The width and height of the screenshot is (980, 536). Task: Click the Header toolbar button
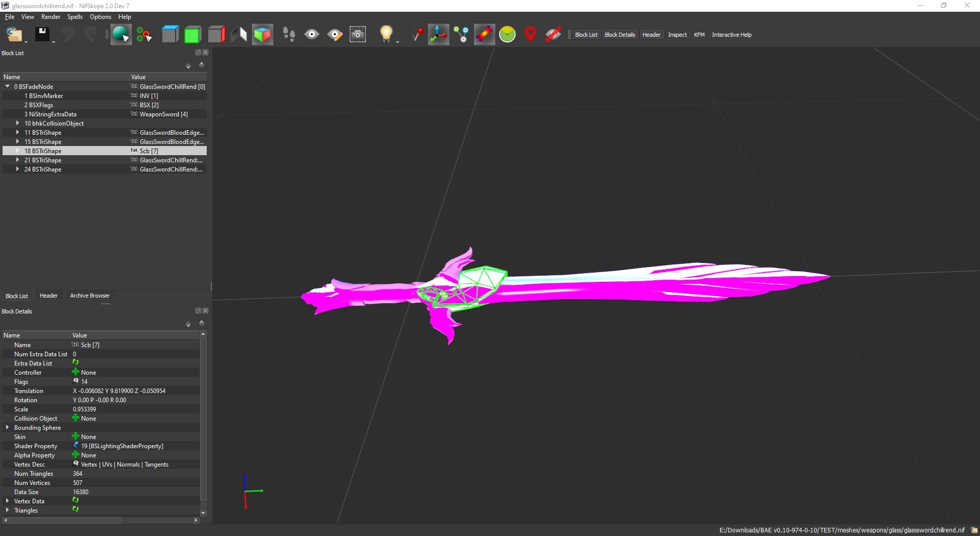[x=651, y=35]
